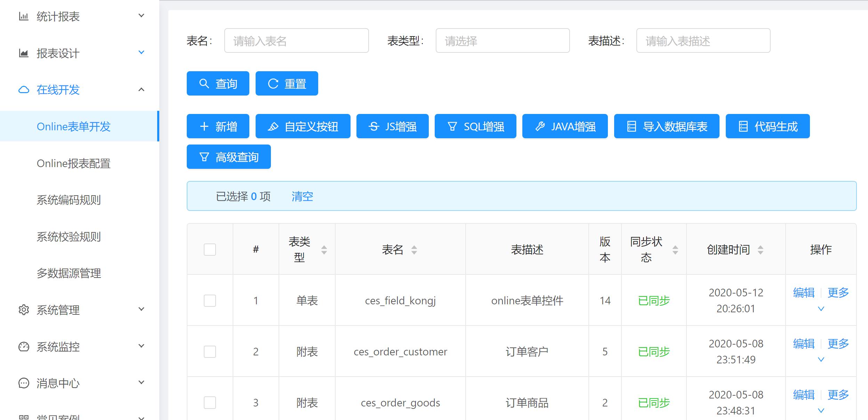Click the database icon on 代码生成
Viewport: 868px width, 420px height.
pos(743,126)
